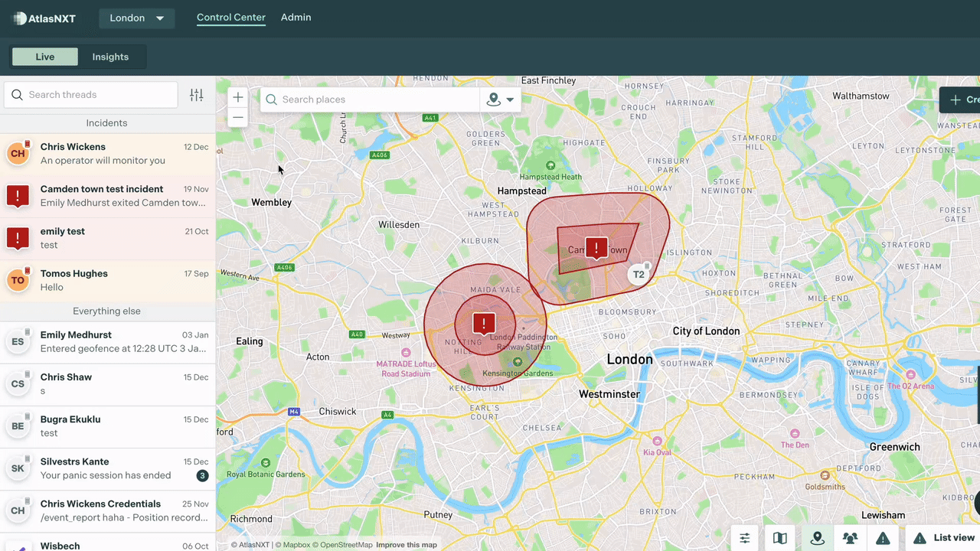The height and width of the screenshot is (551, 980).
Task: Switch to the Insights tab
Action: pos(110,57)
